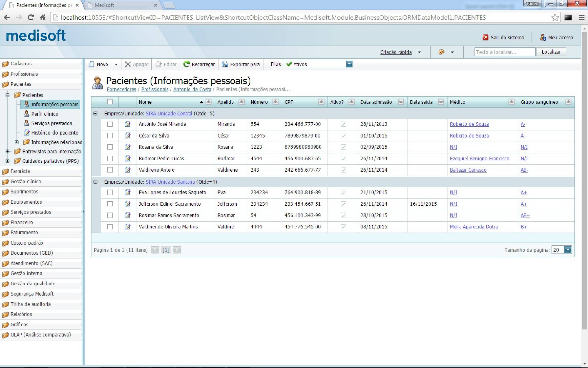Select Perfil clínico in the navigation tree
Screen dimensions: 588x368
pos(44,114)
